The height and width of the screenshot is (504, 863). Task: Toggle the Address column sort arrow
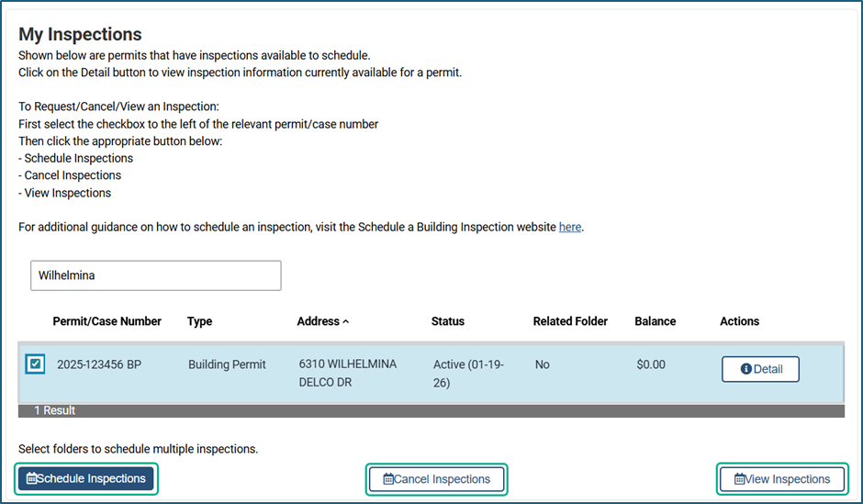click(346, 322)
